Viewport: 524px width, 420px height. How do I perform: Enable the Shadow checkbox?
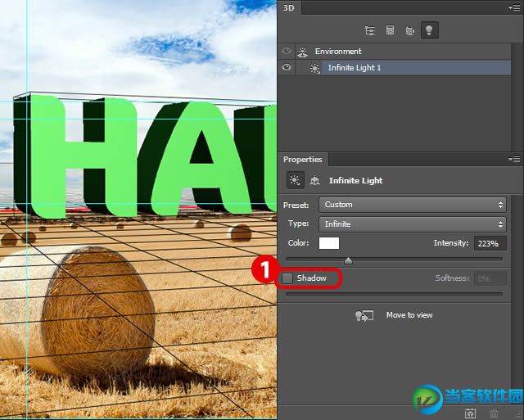tap(287, 278)
